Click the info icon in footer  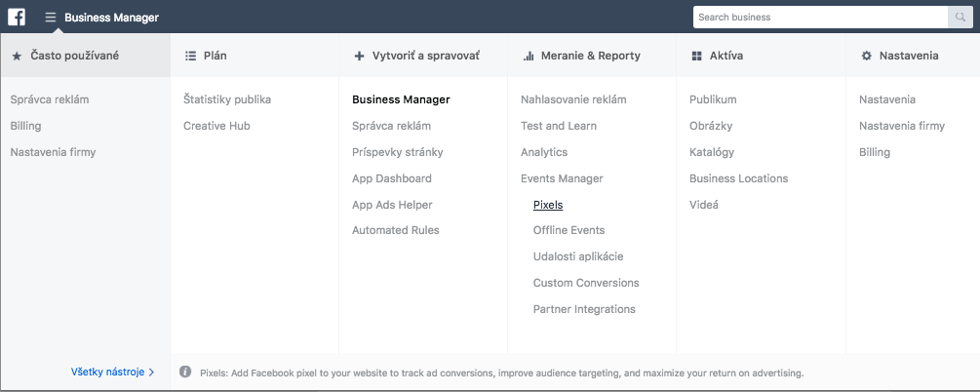[x=185, y=372]
